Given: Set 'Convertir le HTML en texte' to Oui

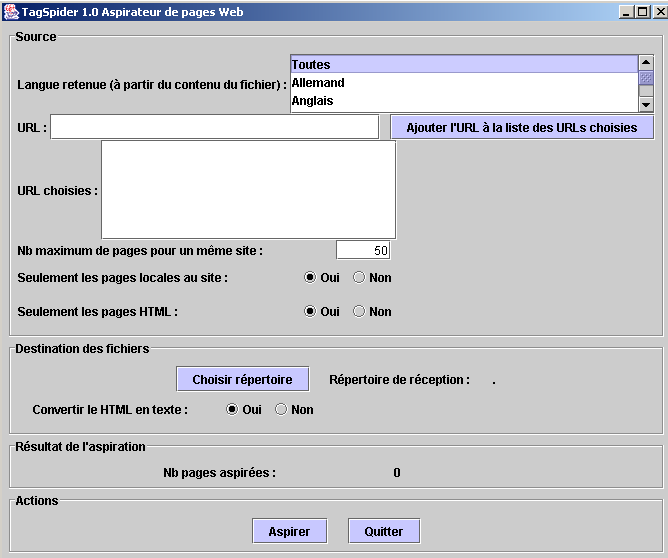Looking at the screenshot, I should pos(232,409).
